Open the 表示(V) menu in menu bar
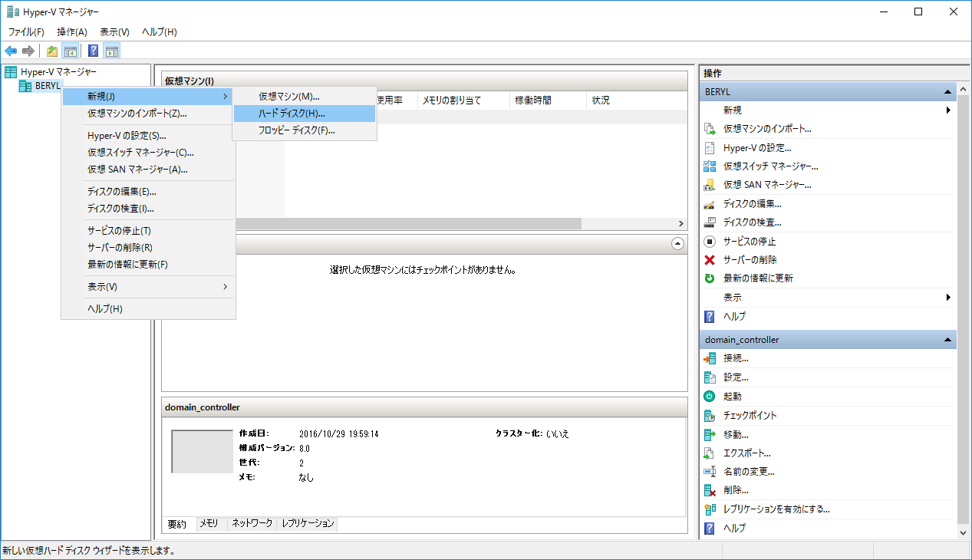972x560 pixels. (x=114, y=32)
